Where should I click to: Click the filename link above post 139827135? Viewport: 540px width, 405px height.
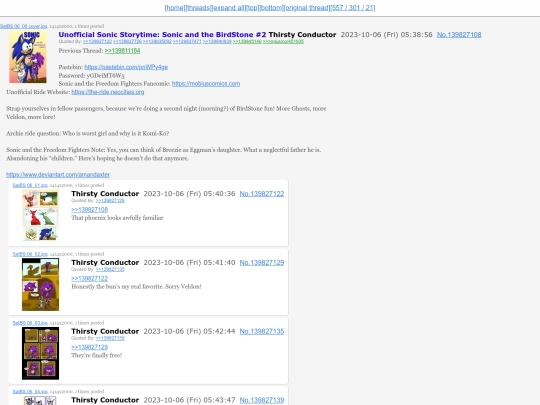click(x=30, y=323)
